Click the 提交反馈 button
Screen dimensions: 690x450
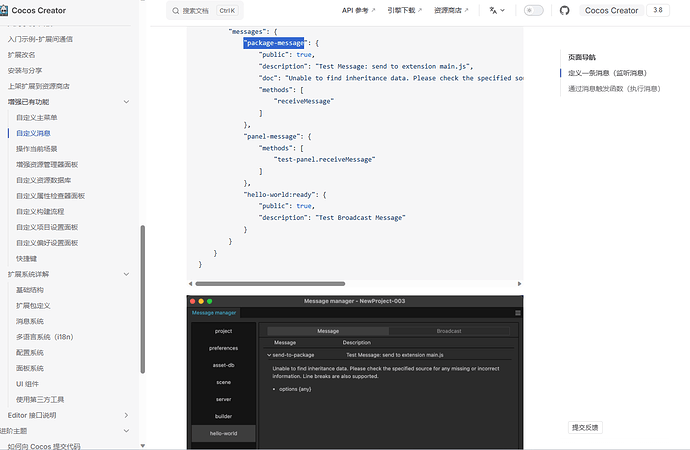pos(585,427)
